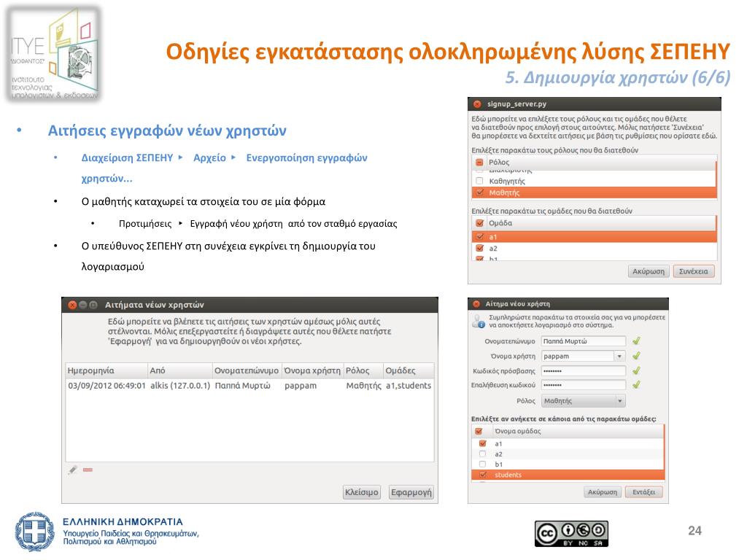Viewport: 747px width, 560px height.
Task: Click the green checkmark next to Ονοματεπώνυμο
Action: coord(636,341)
